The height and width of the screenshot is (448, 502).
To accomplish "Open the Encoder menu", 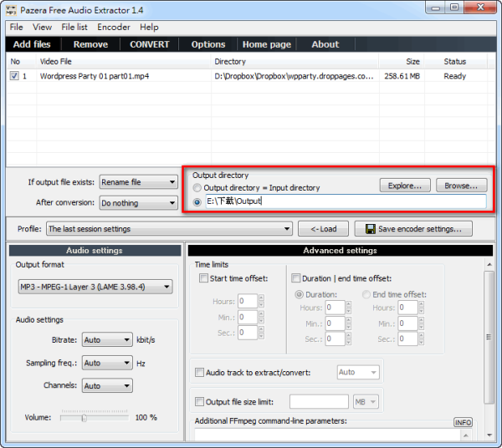I will (x=113, y=27).
